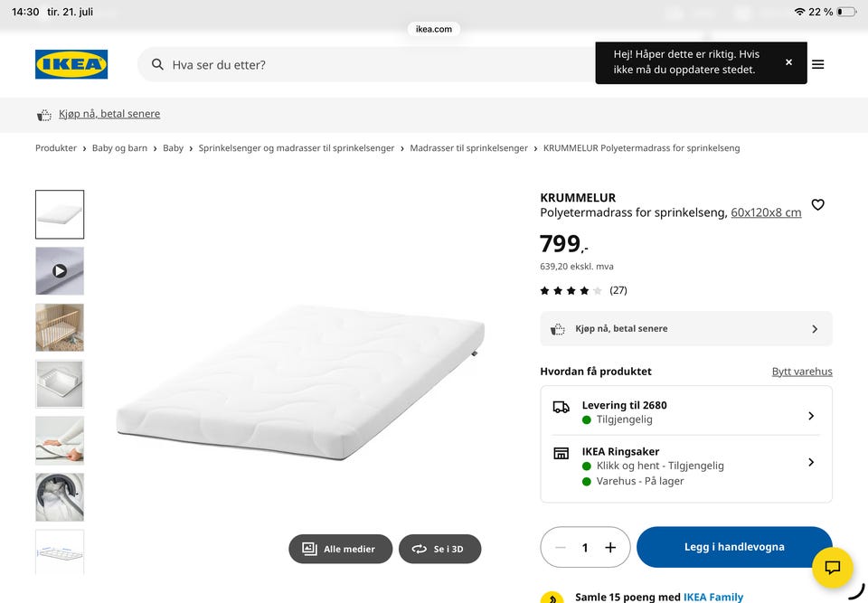Go to Baby og barn breadcrumb
The image size is (868, 603).
pyautogui.click(x=119, y=148)
